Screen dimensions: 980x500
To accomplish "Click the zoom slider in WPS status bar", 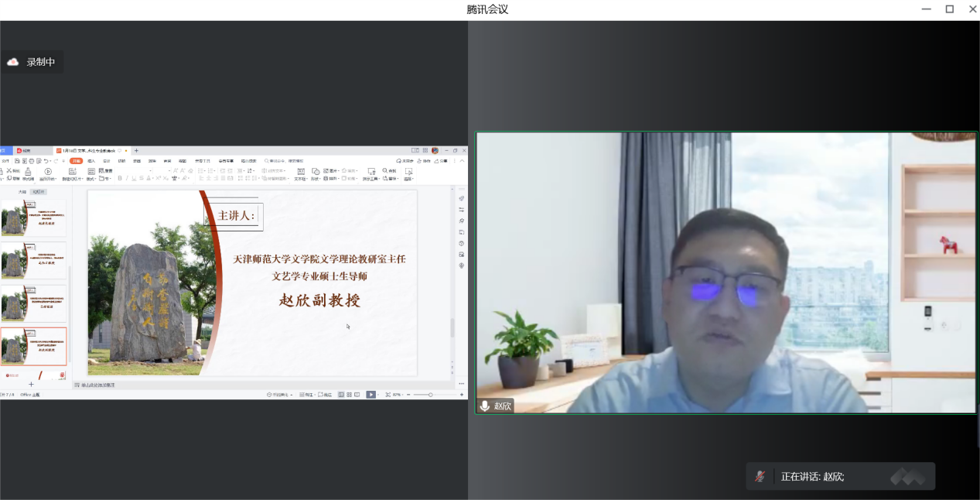I will [431, 395].
